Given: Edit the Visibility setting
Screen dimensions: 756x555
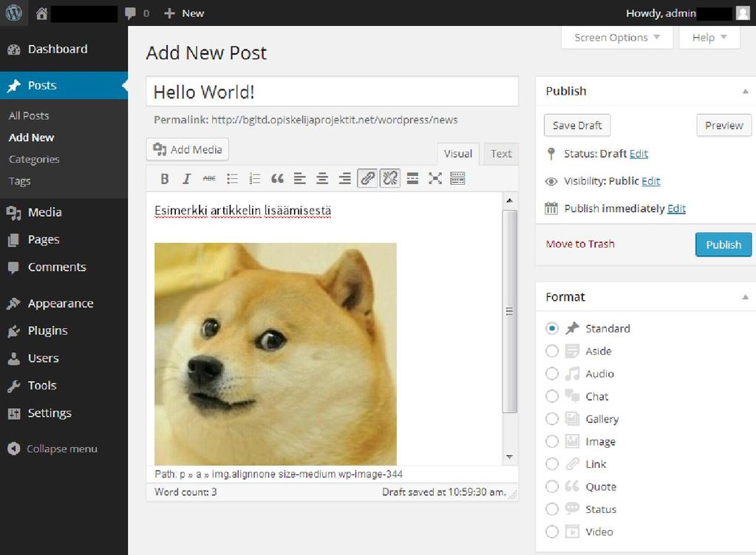Looking at the screenshot, I should [651, 181].
